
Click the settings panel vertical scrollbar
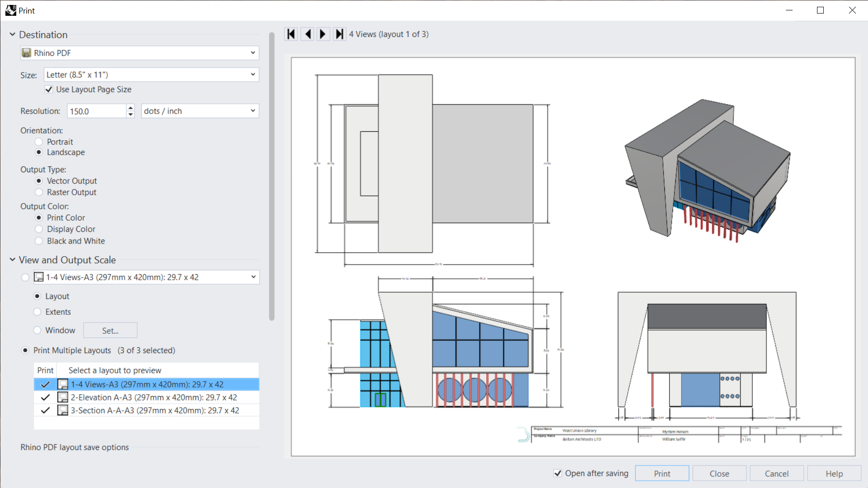click(x=272, y=176)
